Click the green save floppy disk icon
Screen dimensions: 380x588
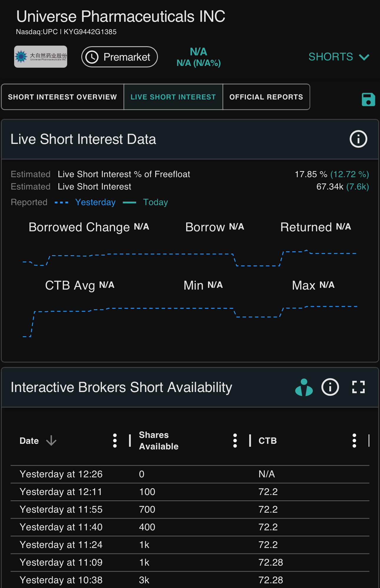368,99
